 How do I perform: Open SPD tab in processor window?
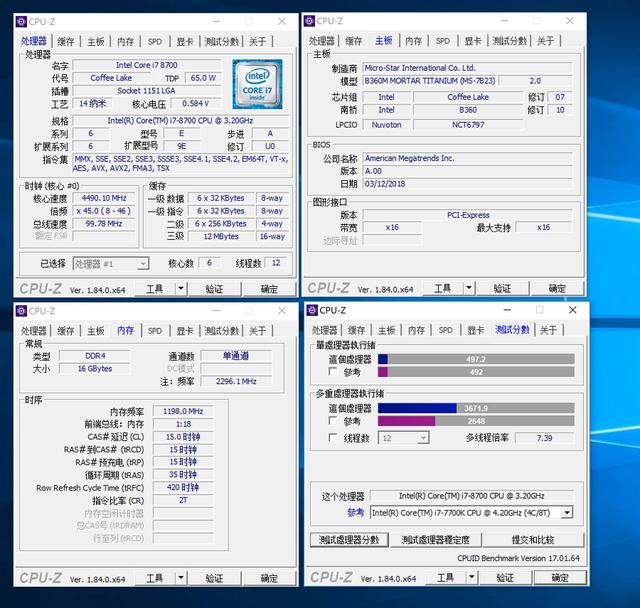pyautogui.click(x=155, y=41)
